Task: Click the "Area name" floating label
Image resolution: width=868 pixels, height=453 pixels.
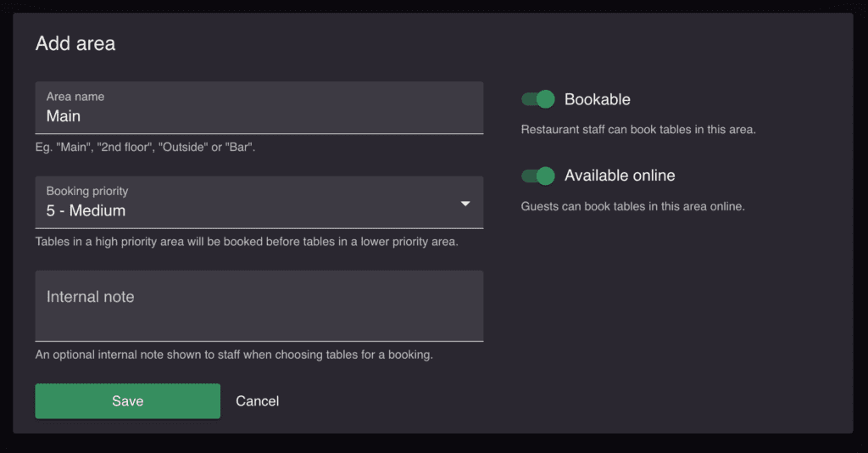Action: pos(75,97)
